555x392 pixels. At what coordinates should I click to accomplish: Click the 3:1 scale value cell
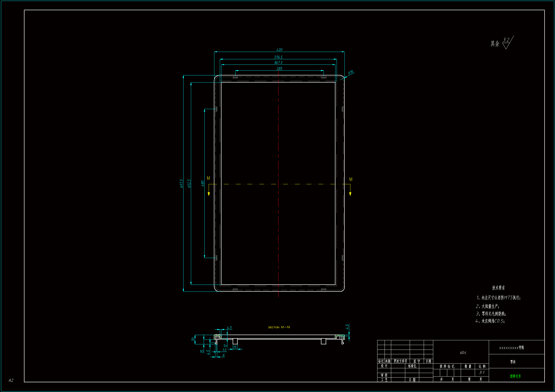[481, 373]
